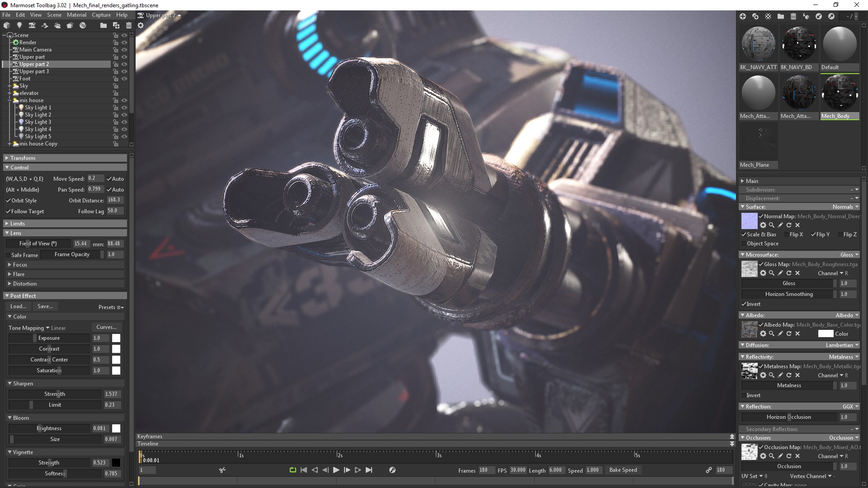Click the delete object trash icon in the toolbar
This screenshot has height=488, width=868.
click(x=129, y=26)
